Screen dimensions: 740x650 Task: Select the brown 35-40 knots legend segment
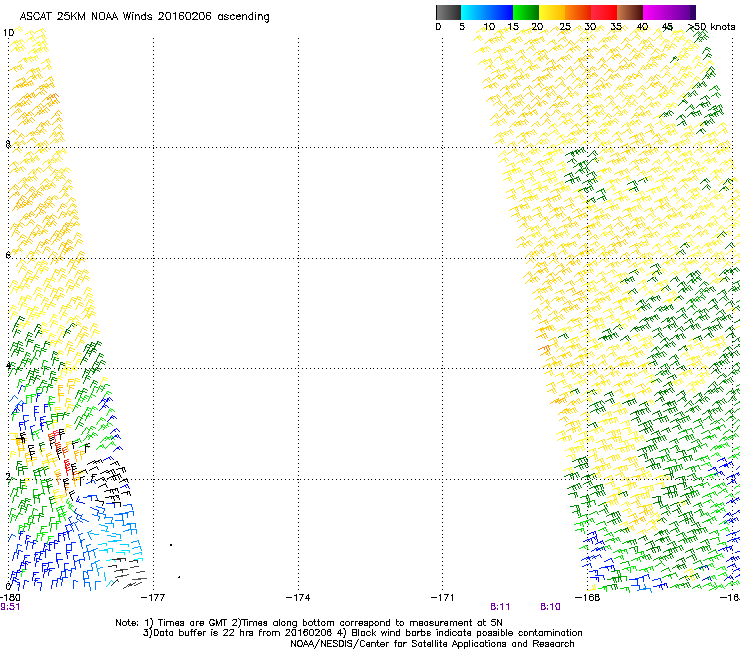[630, 12]
